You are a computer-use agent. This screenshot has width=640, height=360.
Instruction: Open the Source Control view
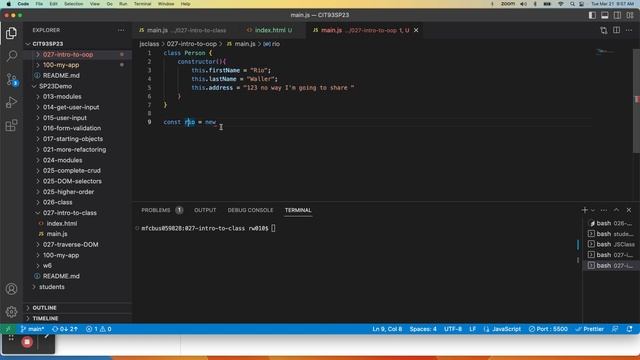[11, 79]
